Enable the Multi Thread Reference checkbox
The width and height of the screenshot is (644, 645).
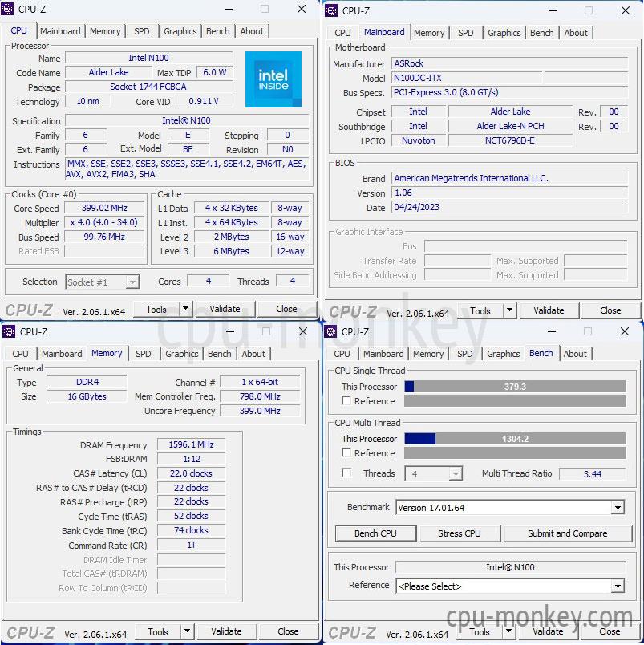coord(346,453)
